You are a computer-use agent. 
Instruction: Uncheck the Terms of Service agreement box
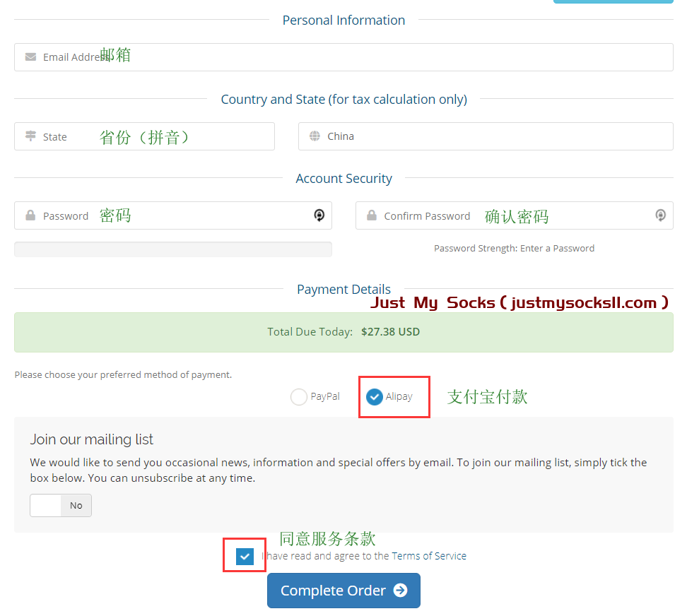[x=245, y=557]
